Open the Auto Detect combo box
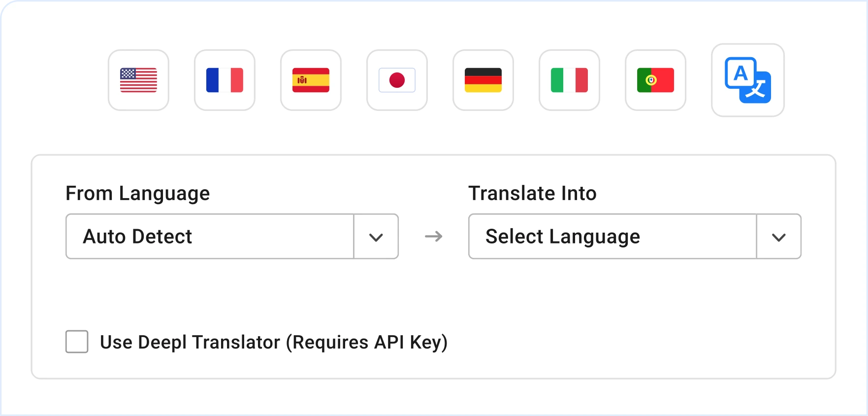Viewport: 868px width, 416px height. [x=210, y=237]
